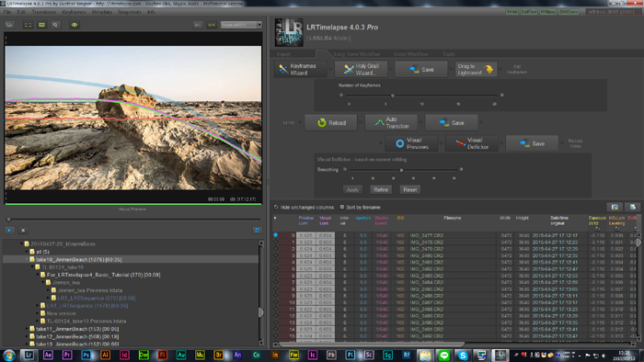This screenshot has width=644, height=362.
Task: Click the Reset deflicker button
Action: pos(410,190)
